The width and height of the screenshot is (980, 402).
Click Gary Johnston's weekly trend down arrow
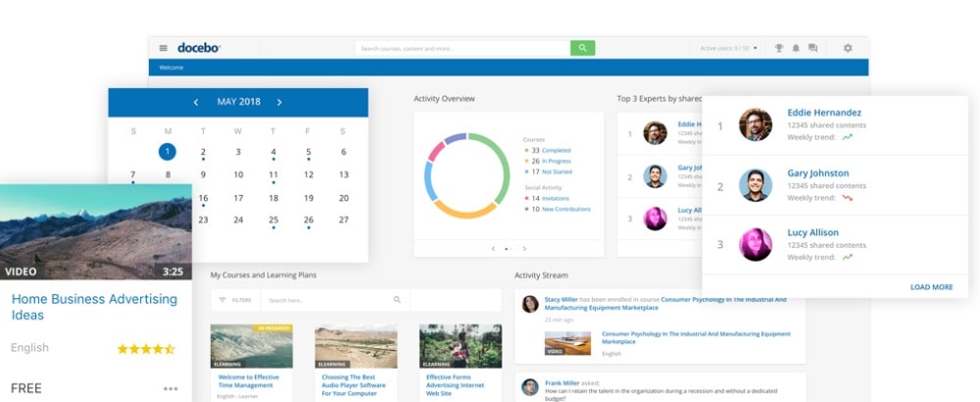pyautogui.click(x=847, y=197)
